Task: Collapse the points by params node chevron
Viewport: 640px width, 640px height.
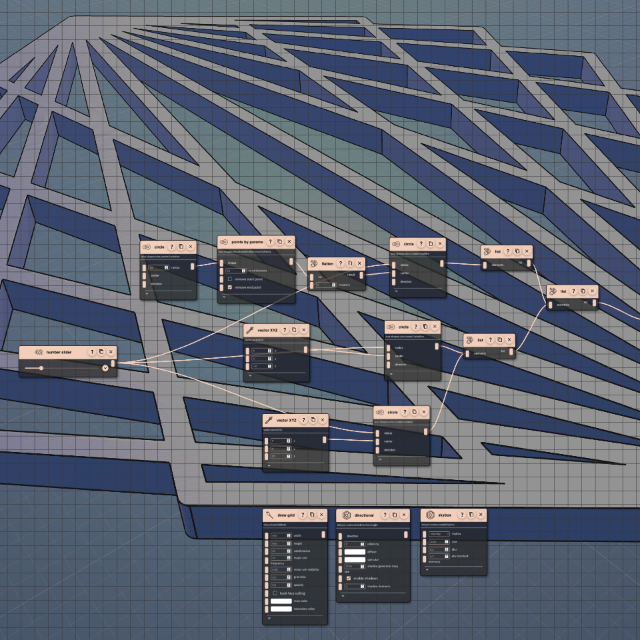Action: [x=224, y=297]
